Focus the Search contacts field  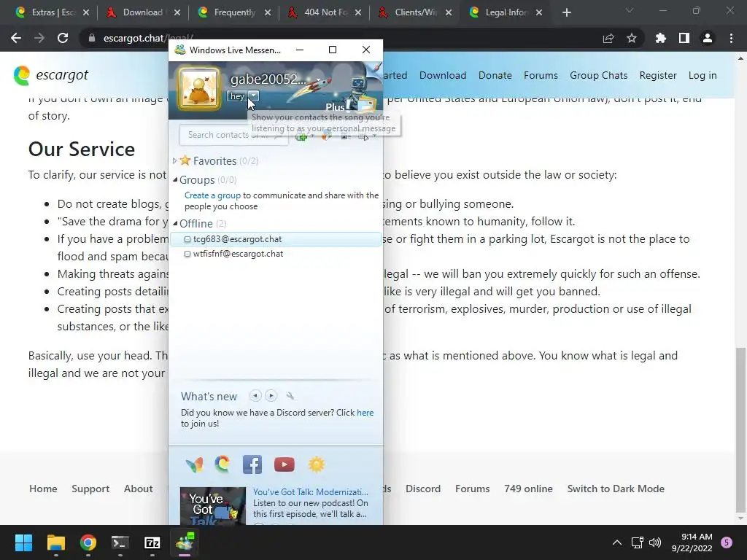233,135
